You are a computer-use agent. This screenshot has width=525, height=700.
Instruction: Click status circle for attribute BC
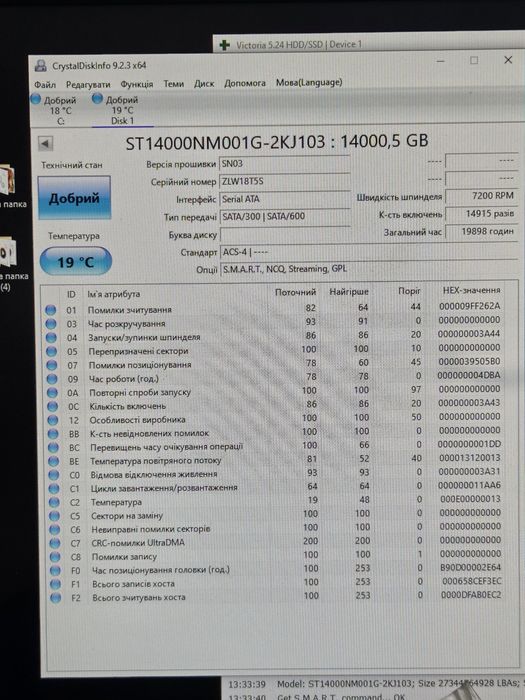(54, 448)
